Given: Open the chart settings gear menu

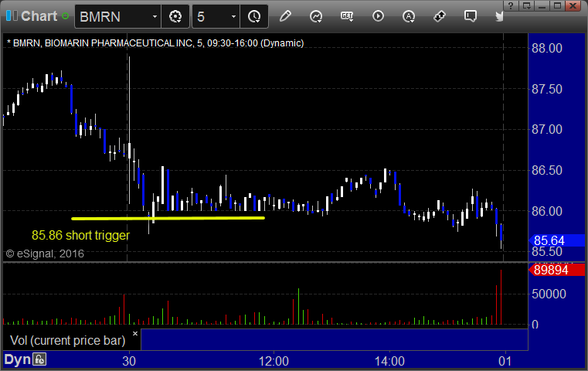Looking at the screenshot, I should 175,16.
